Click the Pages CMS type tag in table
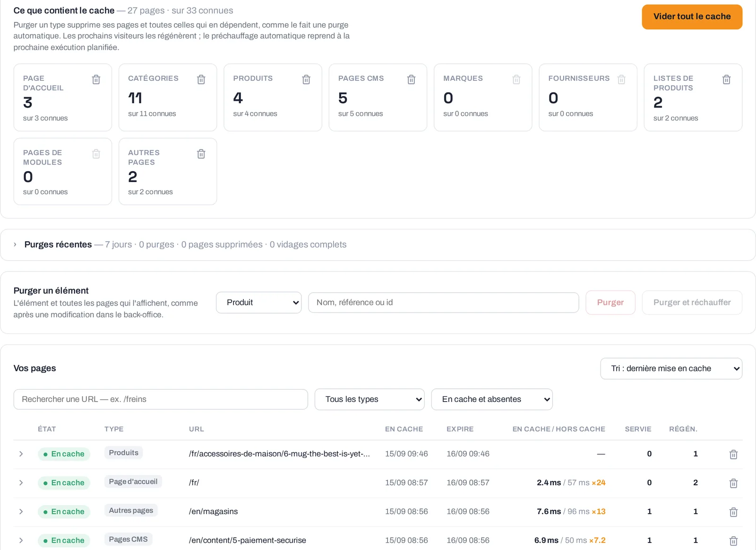Viewport: 756px width, 550px height. pyautogui.click(x=128, y=539)
